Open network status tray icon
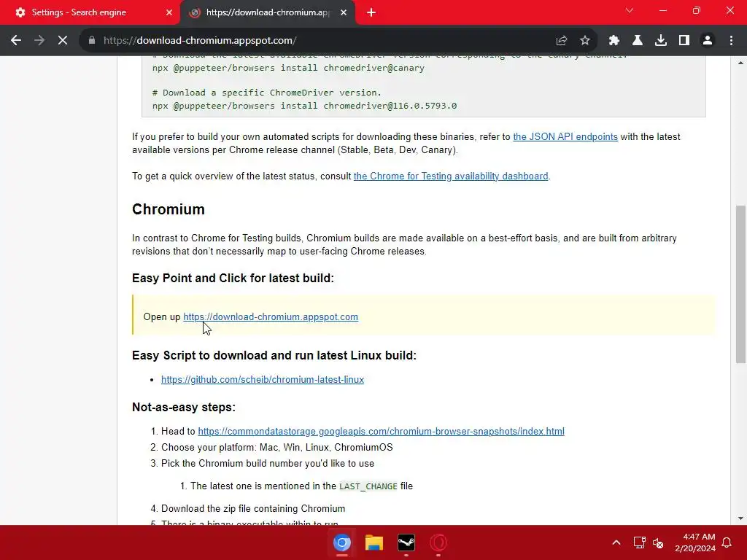 click(639, 542)
